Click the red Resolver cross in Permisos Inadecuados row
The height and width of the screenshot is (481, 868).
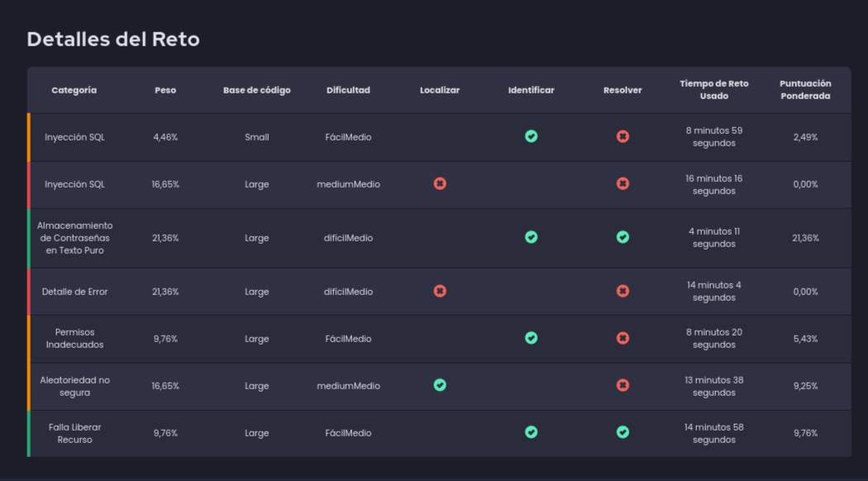tap(622, 338)
